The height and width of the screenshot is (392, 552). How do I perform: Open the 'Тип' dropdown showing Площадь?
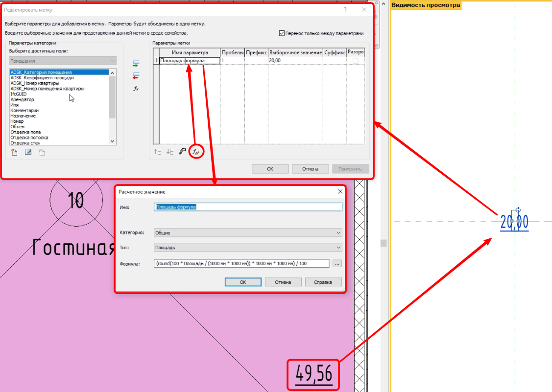tap(248, 248)
